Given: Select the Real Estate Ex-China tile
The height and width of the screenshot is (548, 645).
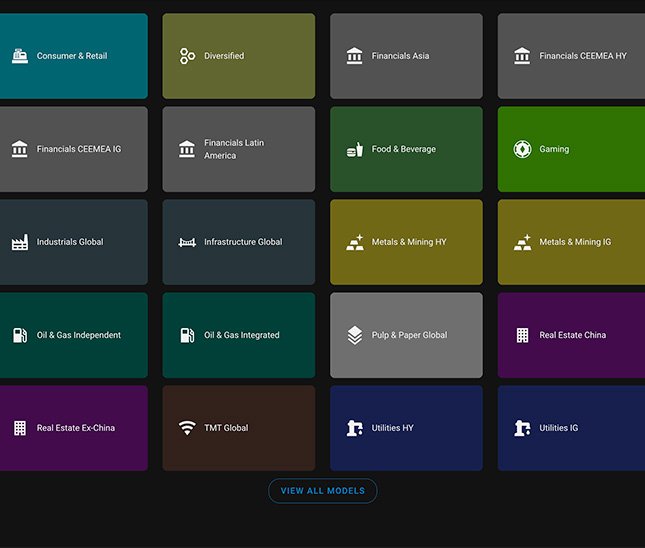Looking at the screenshot, I should tap(72, 428).
